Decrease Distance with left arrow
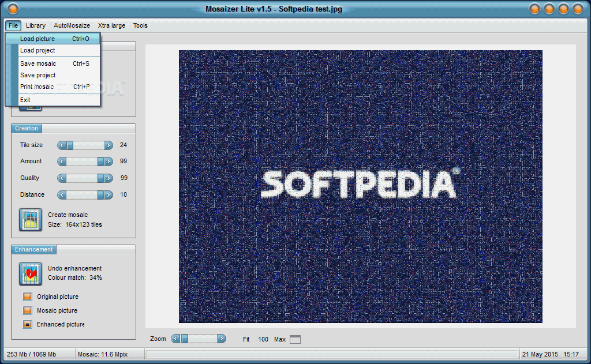 coord(62,195)
